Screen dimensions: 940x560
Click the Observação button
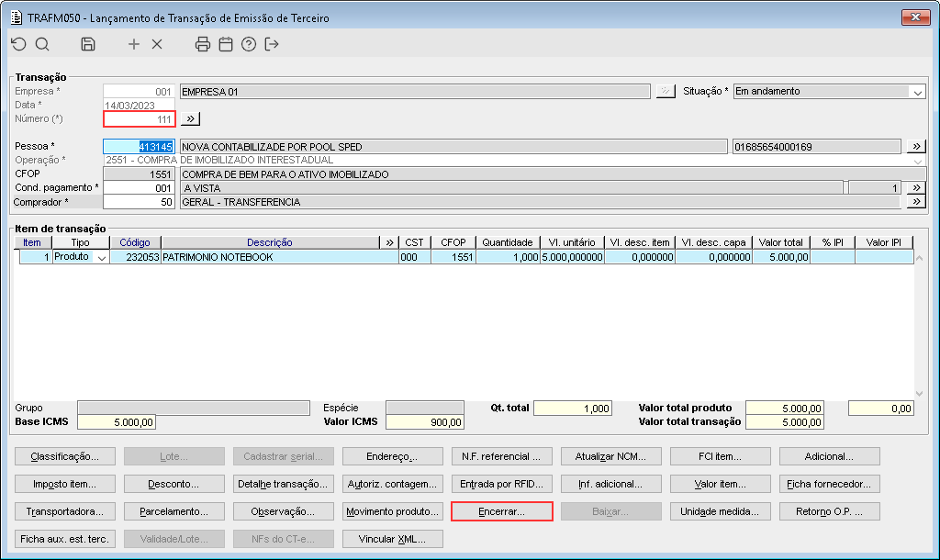pyautogui.click(x=283, y=511)
